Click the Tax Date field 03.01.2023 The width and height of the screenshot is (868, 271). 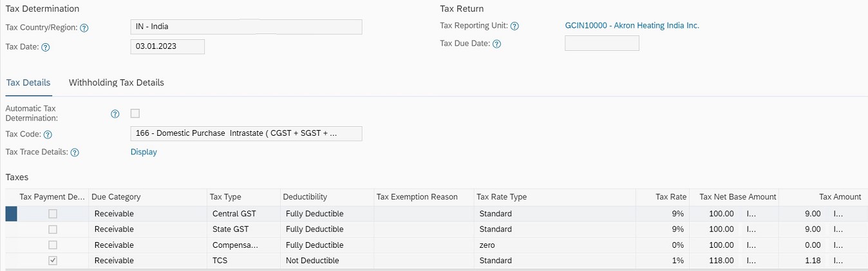[x=167, y=46]
